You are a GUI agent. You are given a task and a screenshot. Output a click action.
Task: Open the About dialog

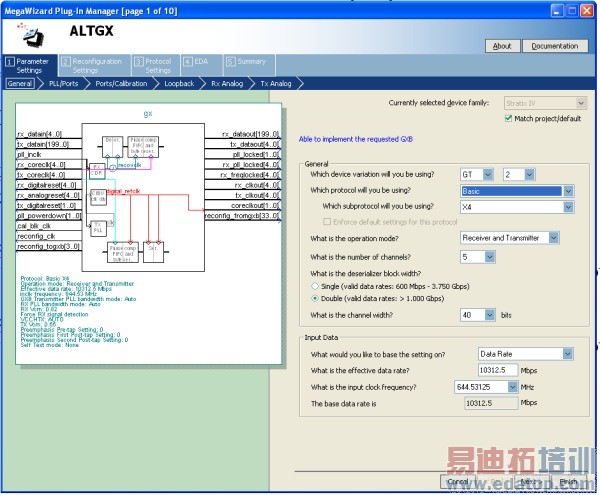503,46
